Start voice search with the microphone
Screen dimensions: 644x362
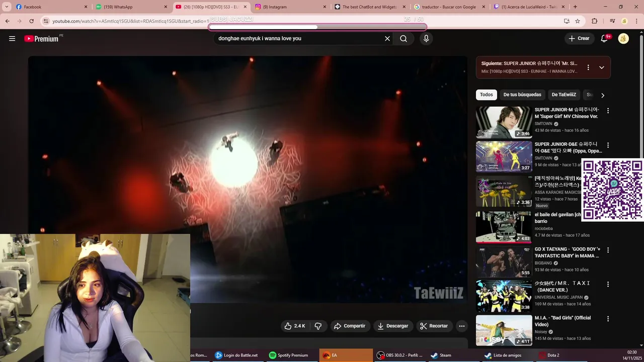coord(426,39)
